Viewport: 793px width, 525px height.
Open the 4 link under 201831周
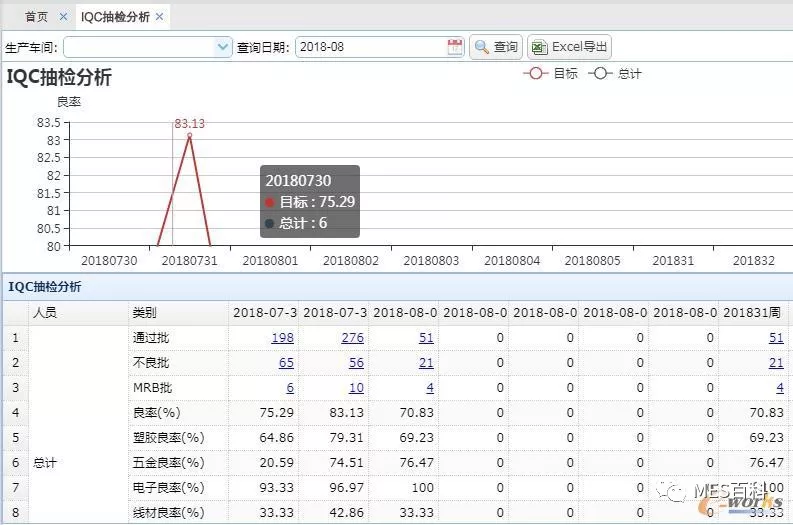pyautogui.click(x=780, y=388)
